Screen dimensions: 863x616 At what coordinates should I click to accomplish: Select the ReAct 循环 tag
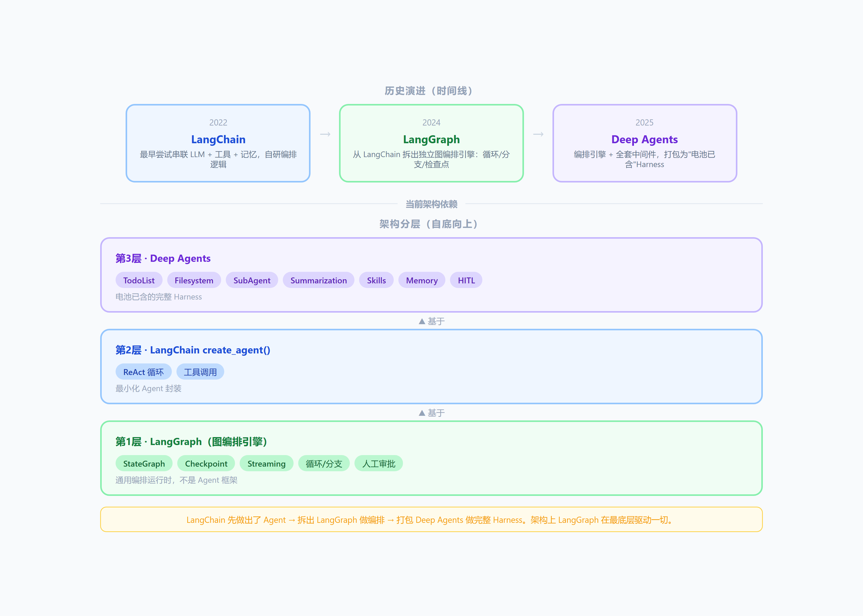point(144,372)
